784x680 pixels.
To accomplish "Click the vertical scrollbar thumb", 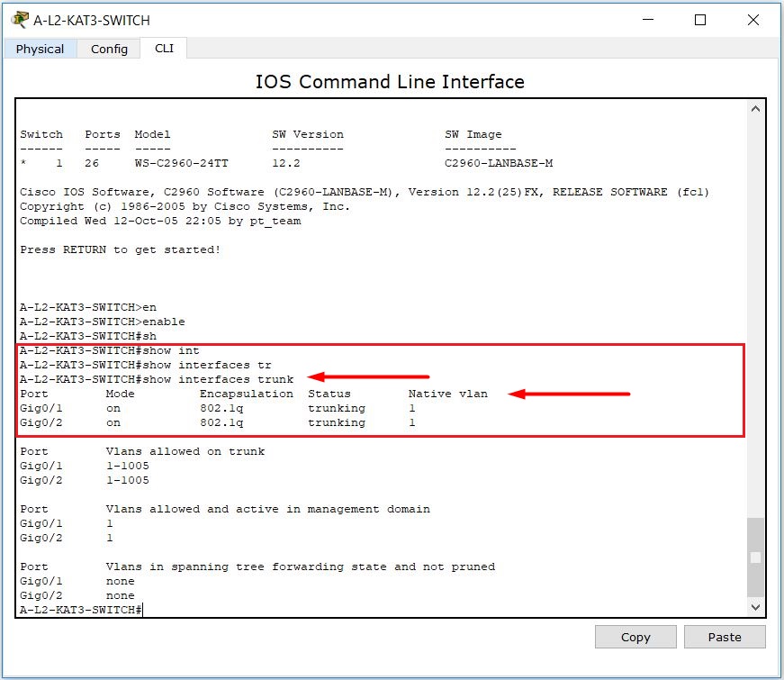I will pos(755,558).
